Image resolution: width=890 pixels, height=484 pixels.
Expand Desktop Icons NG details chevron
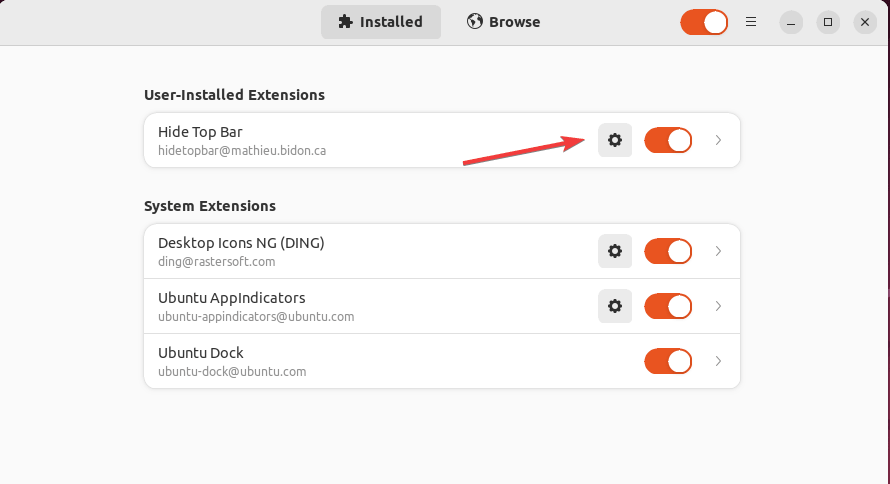pyautogui.click(x=718, y=251)
